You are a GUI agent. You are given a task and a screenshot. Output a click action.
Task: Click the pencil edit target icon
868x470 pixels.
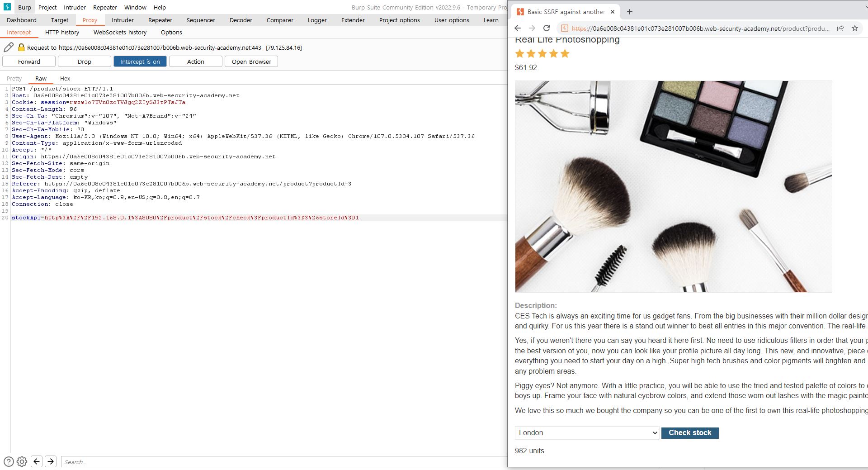9,47
